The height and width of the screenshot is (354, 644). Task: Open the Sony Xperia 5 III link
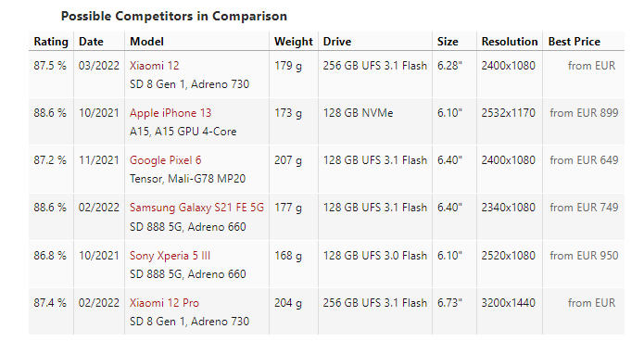pyautogui.click(x=170, y=256)
